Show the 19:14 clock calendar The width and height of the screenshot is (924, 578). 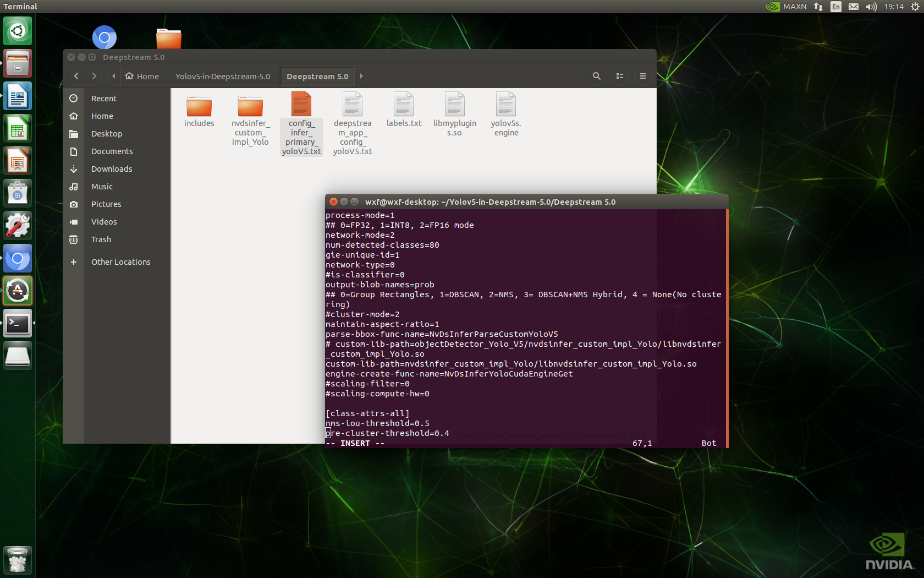(x=894, y=7)
